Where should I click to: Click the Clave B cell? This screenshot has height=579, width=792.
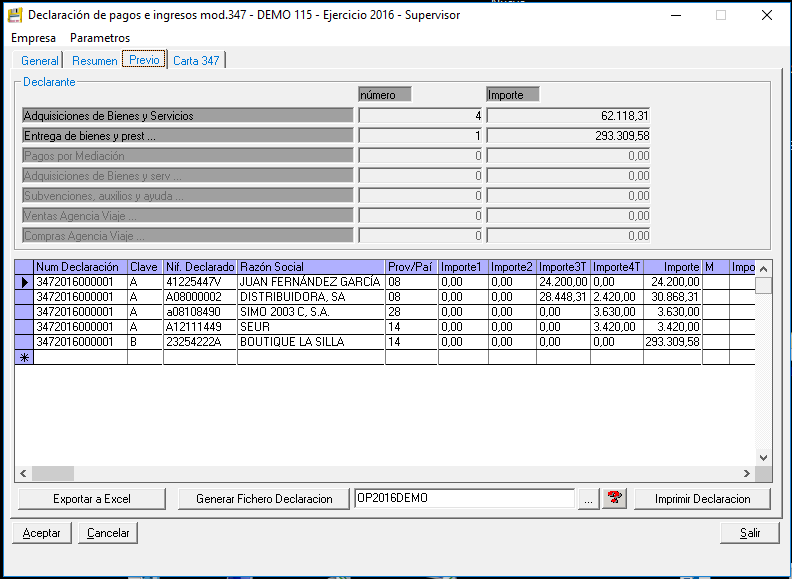pyautogui.click(x=145, y=342)
